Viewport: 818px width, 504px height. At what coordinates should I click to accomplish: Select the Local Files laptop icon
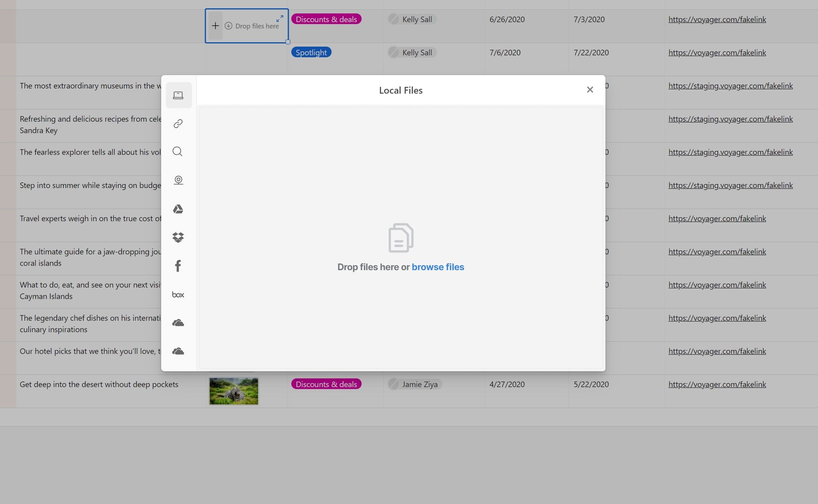tap(179, 95)
